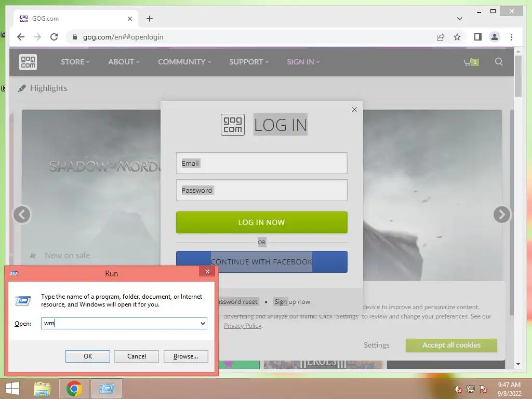This screenshot has width=532, height=399.
Task: Click the Password field
Action: click(262, 190)
